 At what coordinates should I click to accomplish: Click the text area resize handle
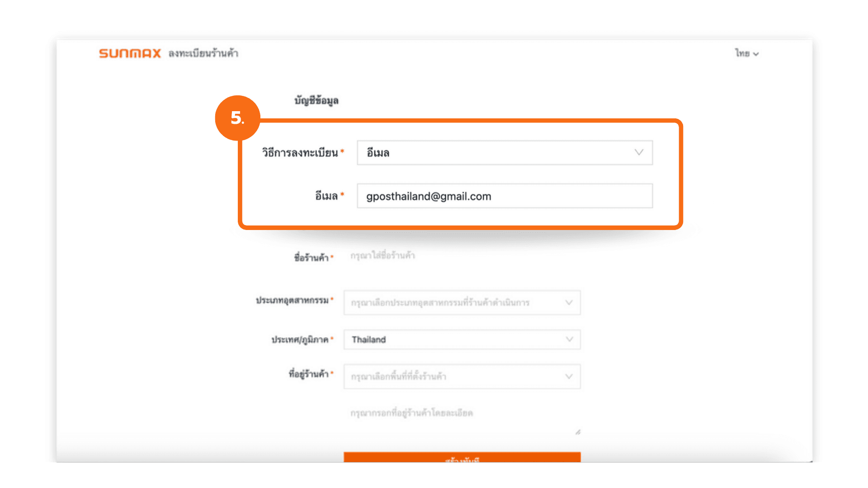[x=578, y=432]
